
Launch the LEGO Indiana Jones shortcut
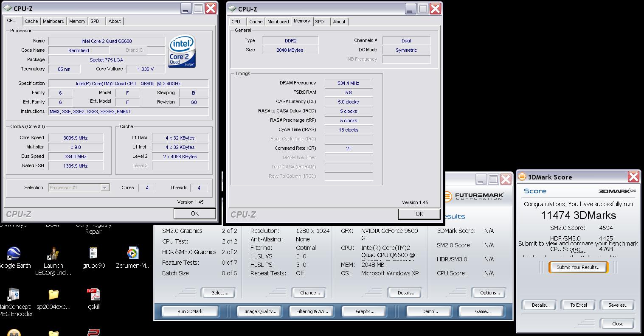tap(53, 254)
